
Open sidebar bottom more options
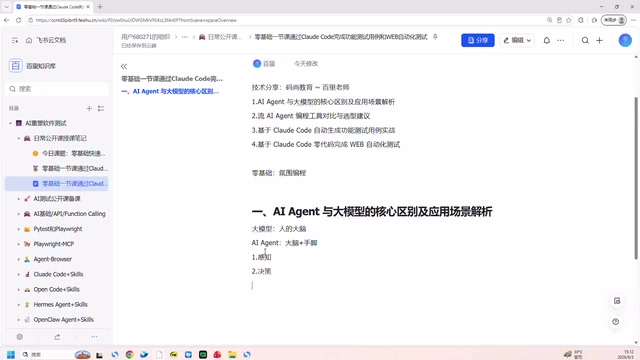[x=94, y=337]
